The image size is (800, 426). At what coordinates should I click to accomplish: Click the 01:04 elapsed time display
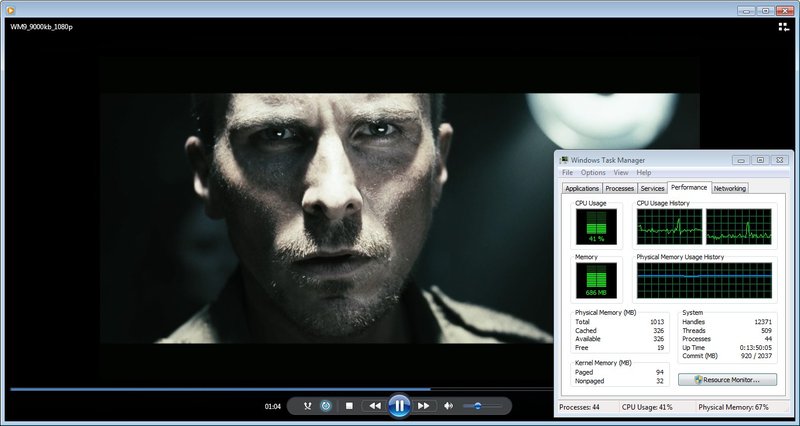[x=272, y=407]
